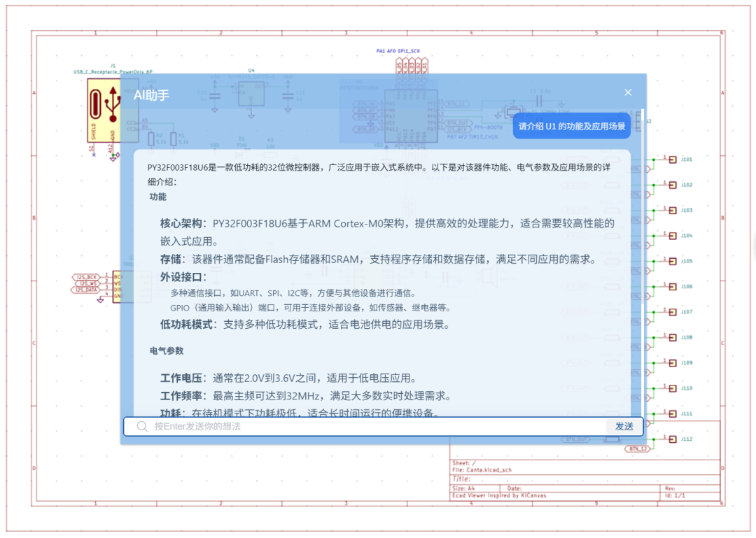Click the 功能 section heading
Image resolution: width=756 pixels, height=538 pixels.
(x=157, y=197)
